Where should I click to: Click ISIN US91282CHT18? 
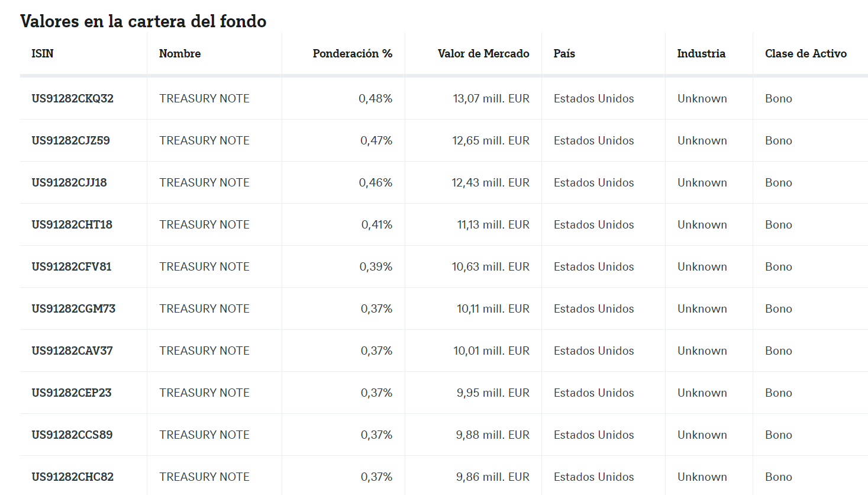click(x=72, y=224)
